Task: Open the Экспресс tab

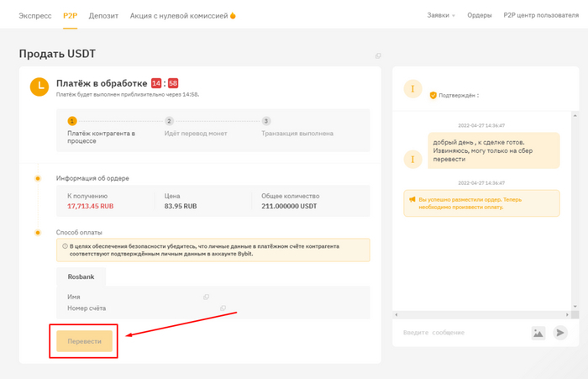Action: tap(35, 15)
